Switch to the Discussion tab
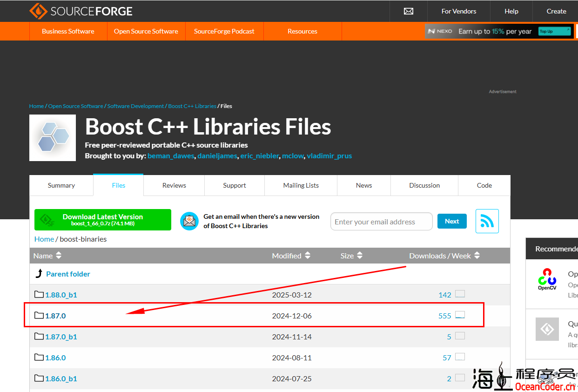Screen dimensions: 578x392 (424, 185)
